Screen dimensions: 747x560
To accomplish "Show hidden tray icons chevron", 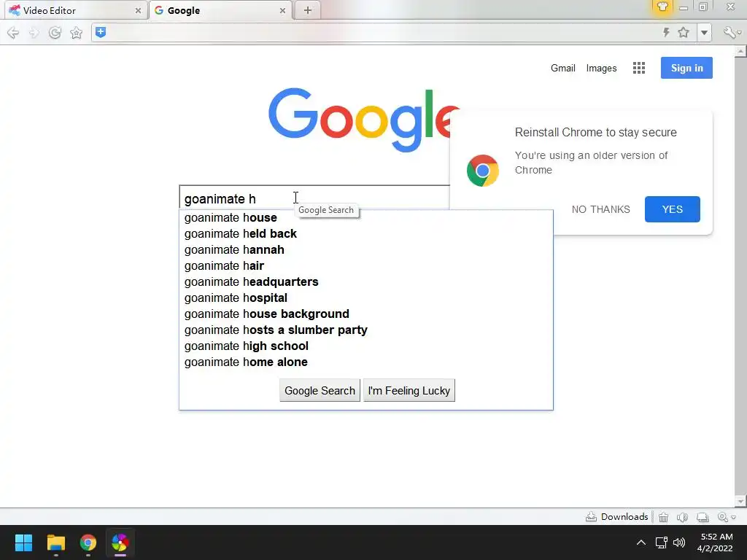I will pyautogui.click(x=641, y=542).
